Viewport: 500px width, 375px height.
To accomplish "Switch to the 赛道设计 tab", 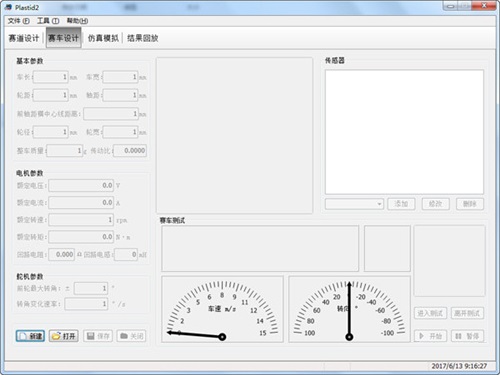I will point(24,38).
